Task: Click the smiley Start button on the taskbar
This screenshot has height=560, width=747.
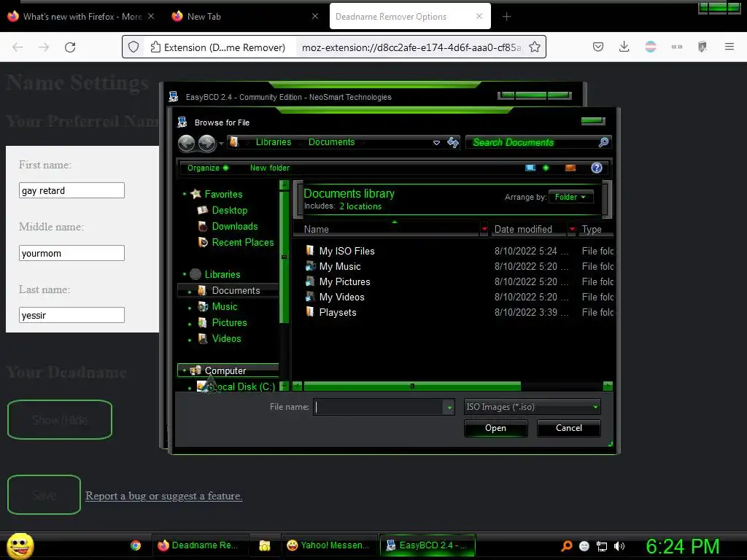Action: (20, 545)
